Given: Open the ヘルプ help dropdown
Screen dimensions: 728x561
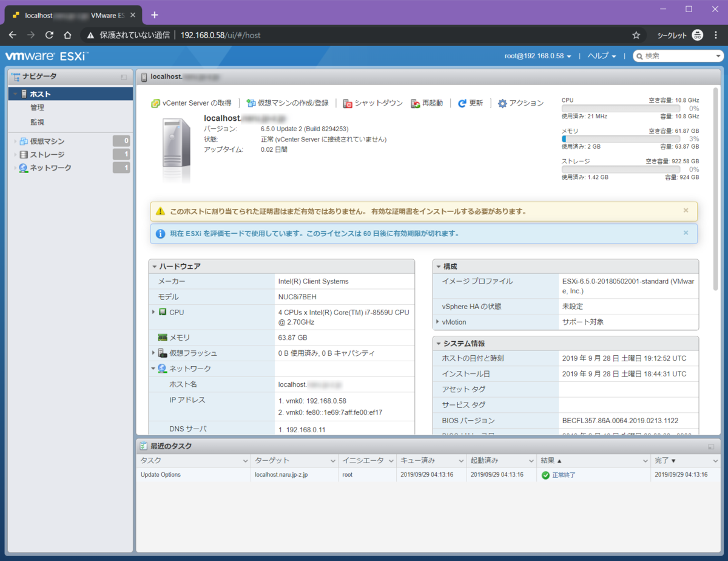Looking at the screenshot, I should click(x=602, y=56).
